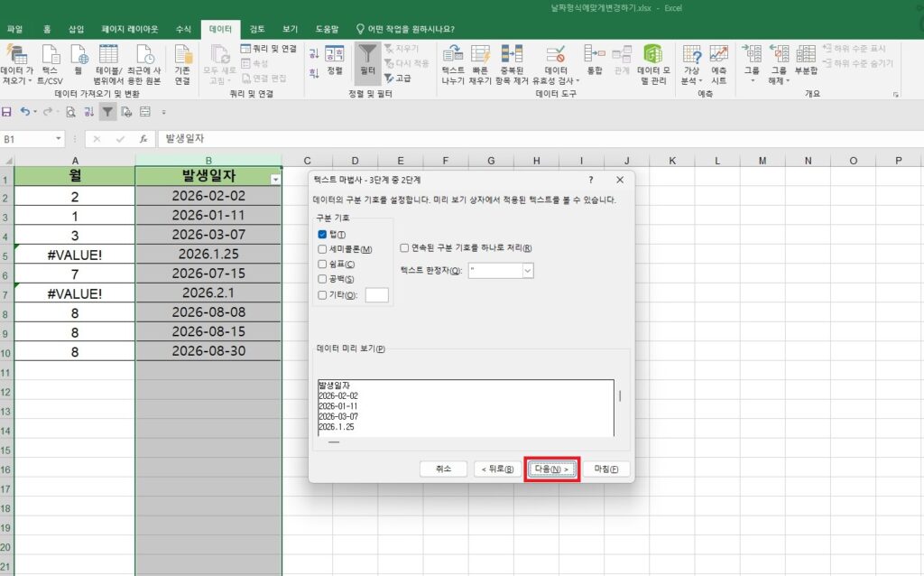Image resolution: width=924 pixels, height=576 pixels.
Task: Check the 공백 delimiter checkbox
Action: click(322, 278)
